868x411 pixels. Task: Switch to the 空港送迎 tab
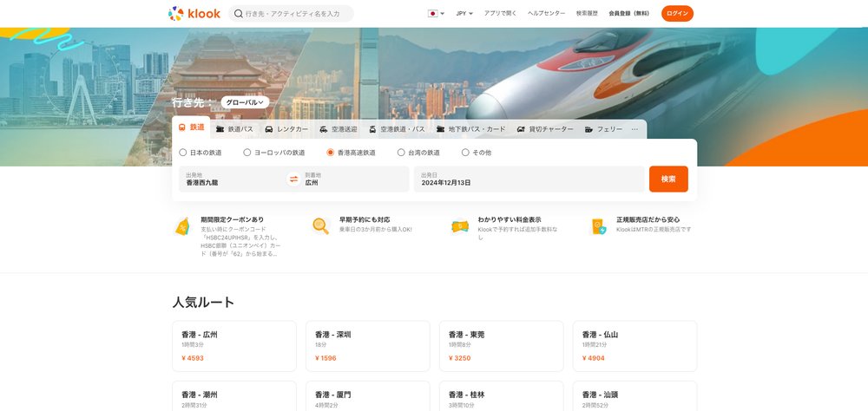(x=339, y=129)
